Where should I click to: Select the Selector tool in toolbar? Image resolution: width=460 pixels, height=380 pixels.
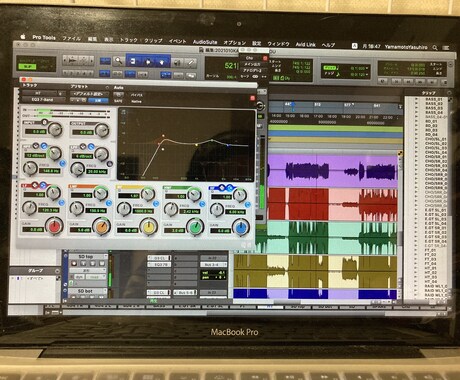pos(148,62)
